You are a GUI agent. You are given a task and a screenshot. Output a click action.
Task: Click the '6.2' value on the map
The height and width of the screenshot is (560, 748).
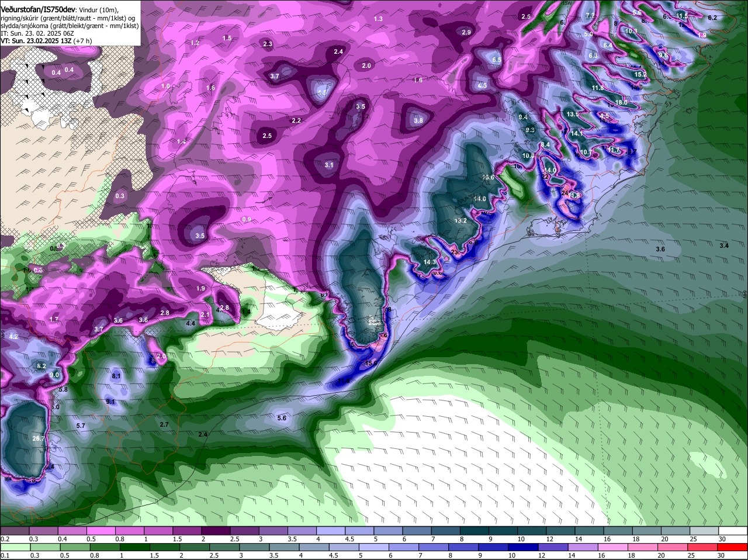[712, 18]
